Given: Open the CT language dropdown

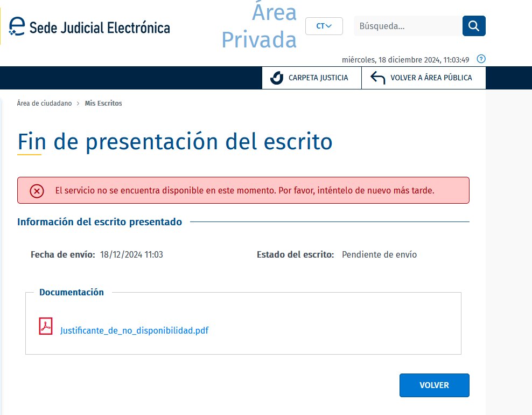Looking at the screenshot, I should (324, 26).
